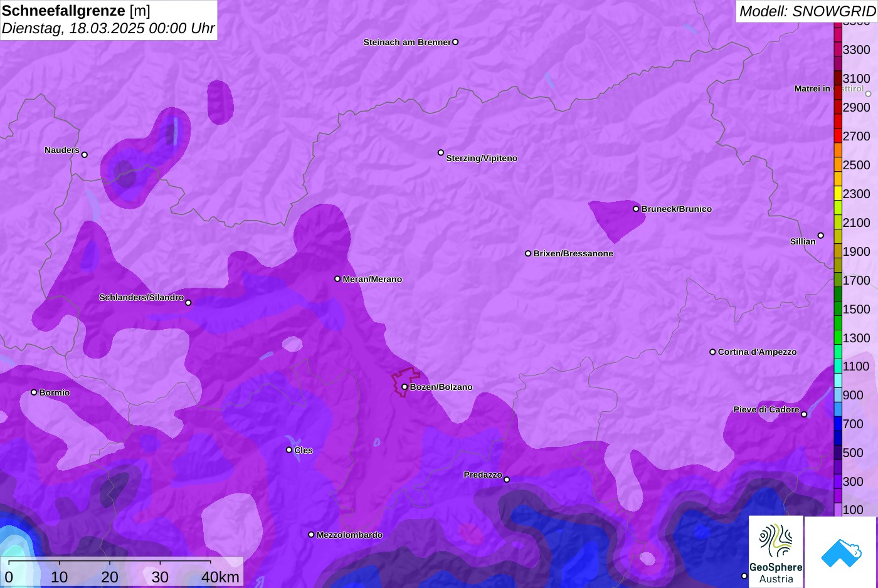Select the Mezzolombardo town marker
This screenshot has width=878, height=588.
click(x=311, y=535)
